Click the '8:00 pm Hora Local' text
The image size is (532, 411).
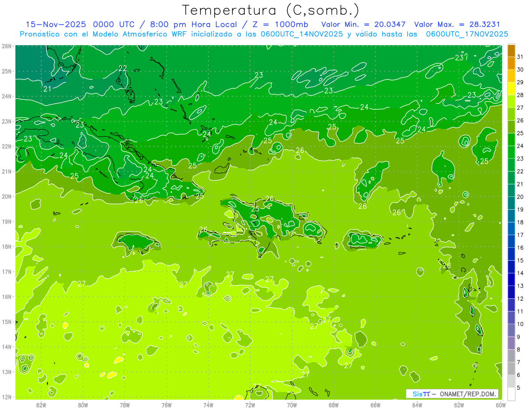(193, 24)
